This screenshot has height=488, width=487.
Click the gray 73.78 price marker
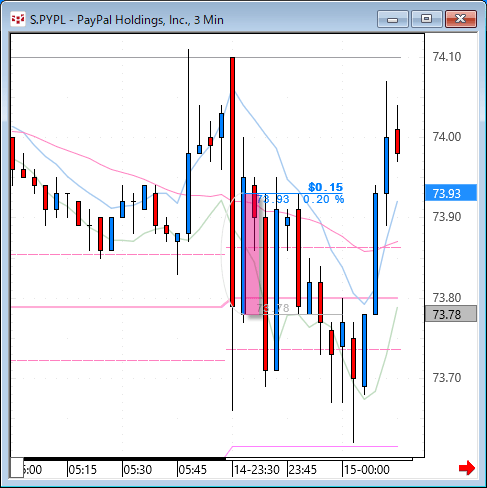[x=451, y=314]
